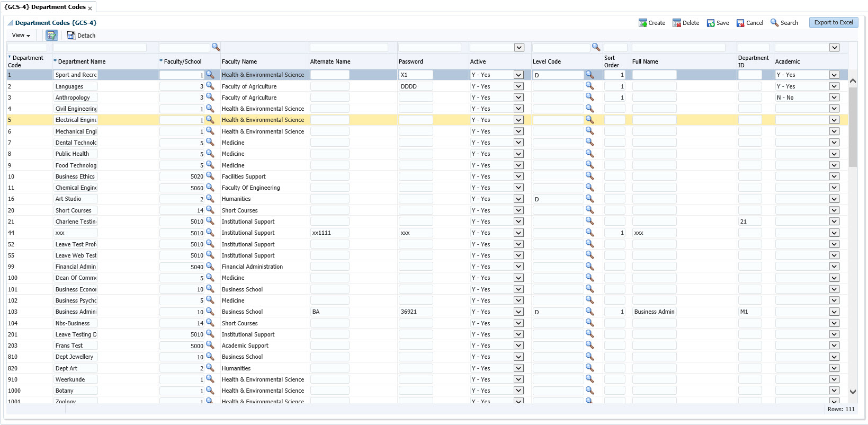Open Faculty/School lookup for Languages row
The width and height of the screenshot is (868, 425).
pos(210,86)
